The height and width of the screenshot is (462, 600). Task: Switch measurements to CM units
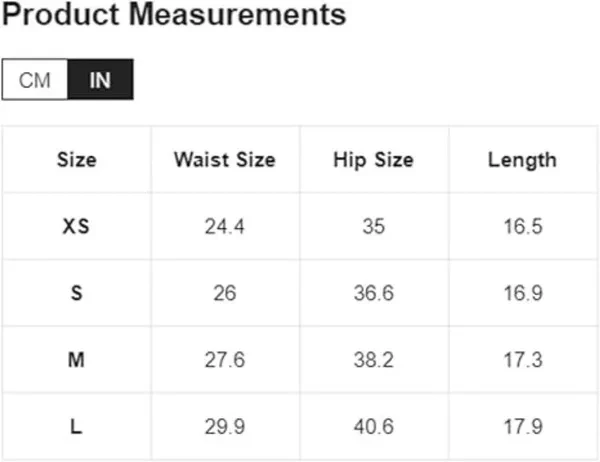point(35,80)
